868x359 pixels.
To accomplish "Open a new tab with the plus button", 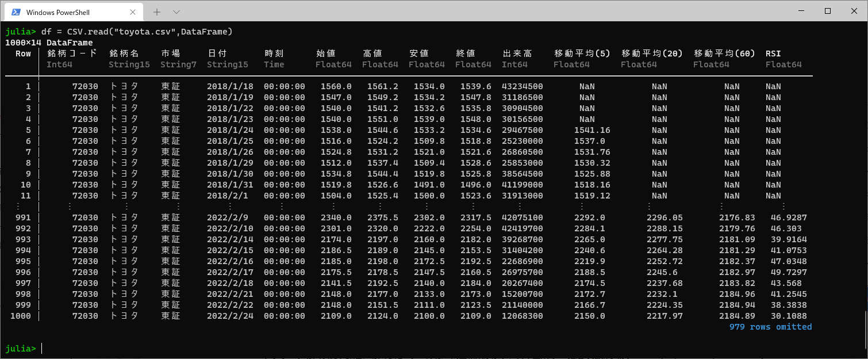I will click(157, 12).
